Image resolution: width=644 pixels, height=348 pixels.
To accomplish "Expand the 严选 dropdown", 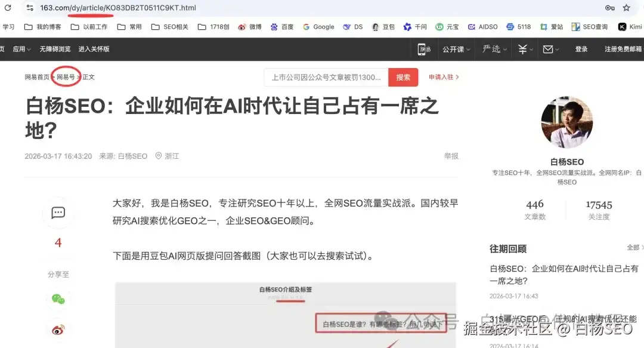I will [x=494, y=50].
